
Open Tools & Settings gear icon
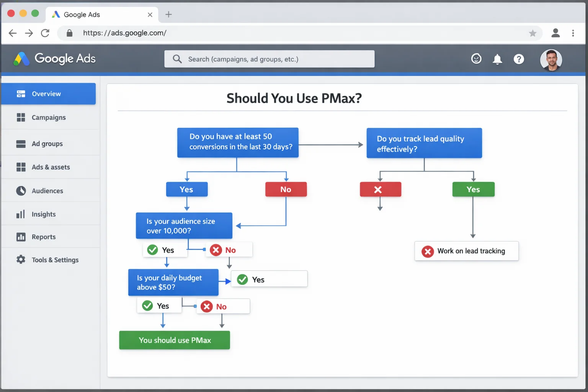[x=21, y=260]
